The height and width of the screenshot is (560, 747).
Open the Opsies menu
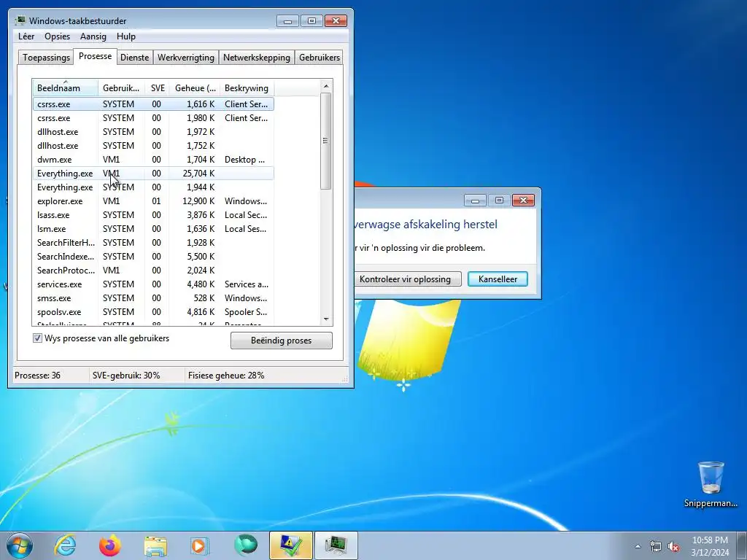pyautogui.click(x=57, y=36)
